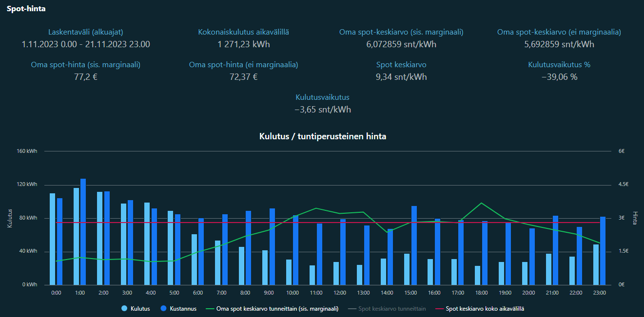644x317 pixels.
Task: Hide the Kustannus series in legend
Action: pyautogui.click(x=180, y=309)
